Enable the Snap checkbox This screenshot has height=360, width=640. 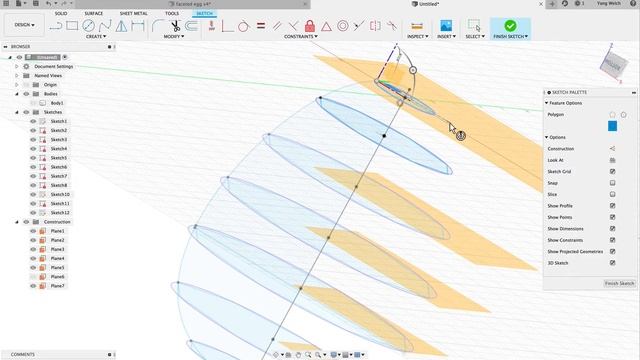tap(612, 183)
